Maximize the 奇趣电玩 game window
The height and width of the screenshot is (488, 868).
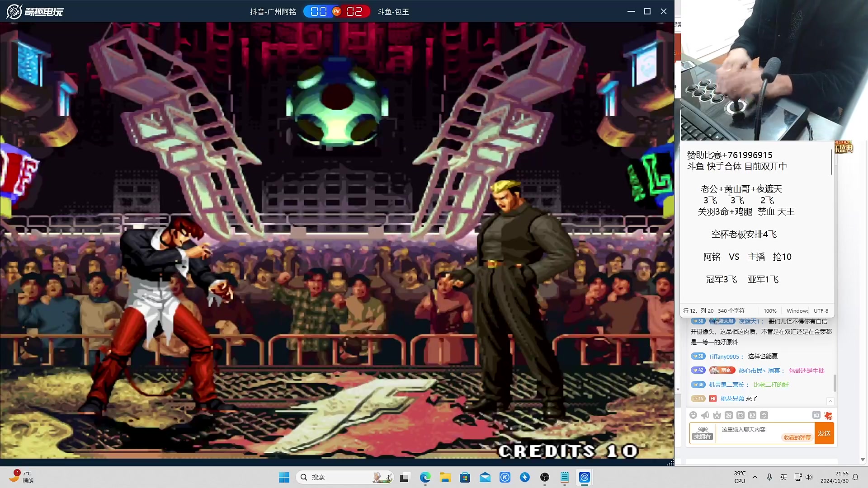click(x=647, y=11)
